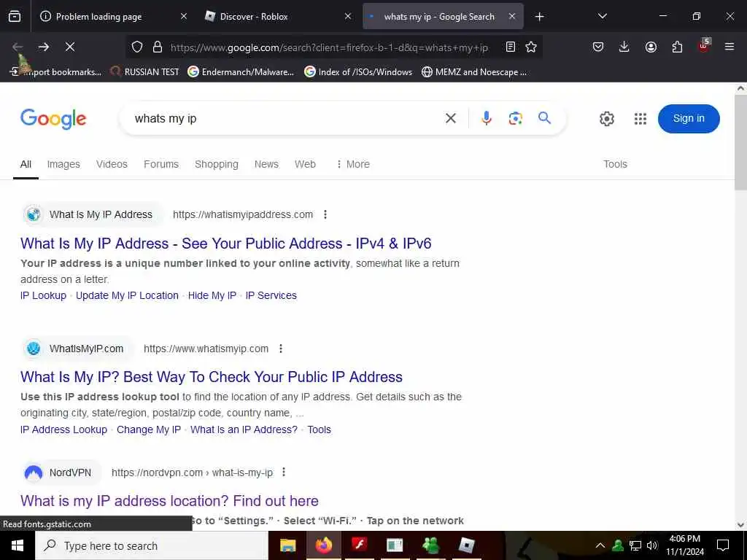Screen dimensions: 747x560
Task: Close the Problem loading page tab
Action: coord(184,16)
